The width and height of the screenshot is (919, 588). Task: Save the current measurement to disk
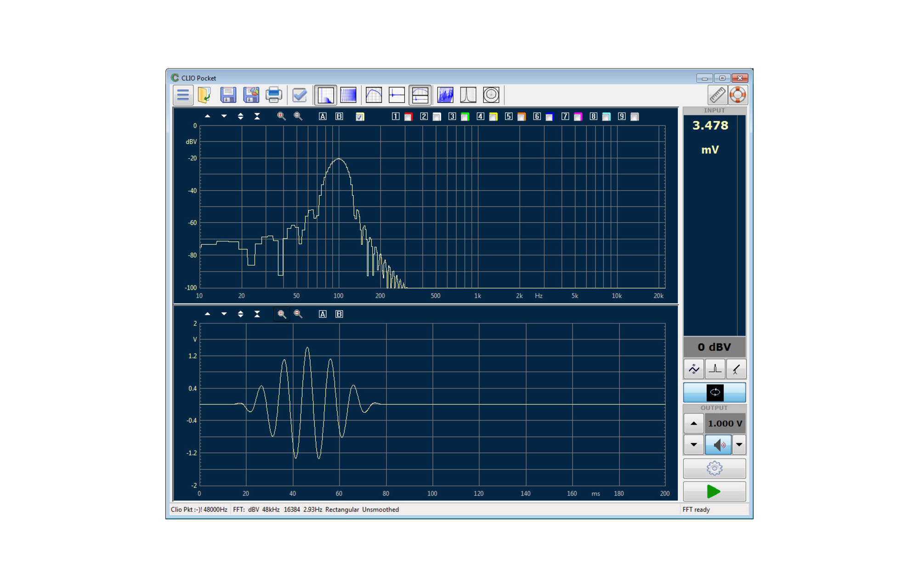[x=228, y=95]
